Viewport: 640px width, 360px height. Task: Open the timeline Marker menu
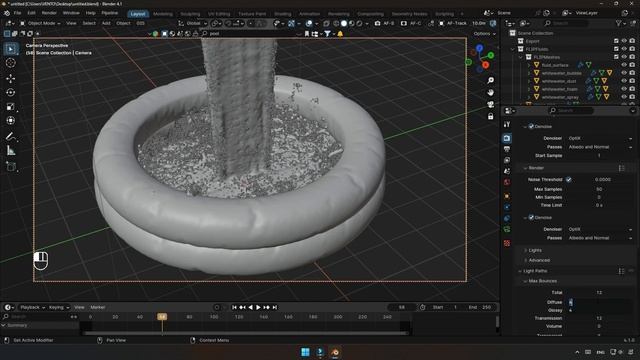tap(98, 307)
